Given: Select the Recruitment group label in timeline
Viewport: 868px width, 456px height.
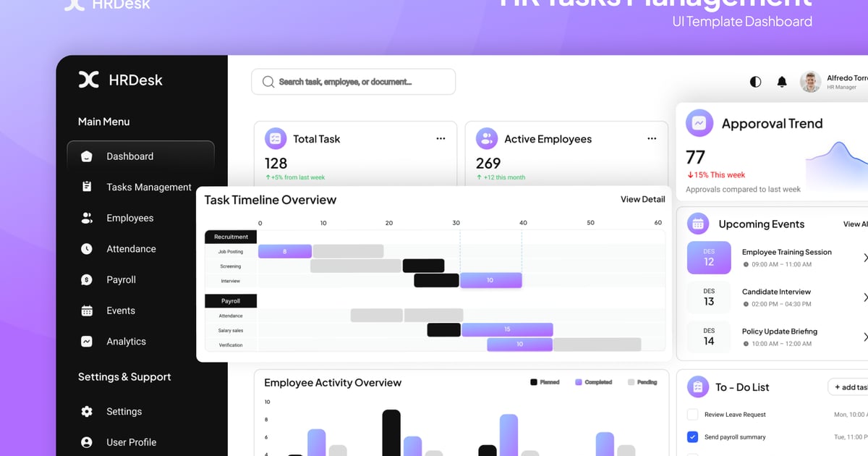Looking at the screenshot, I should [231, 237].
